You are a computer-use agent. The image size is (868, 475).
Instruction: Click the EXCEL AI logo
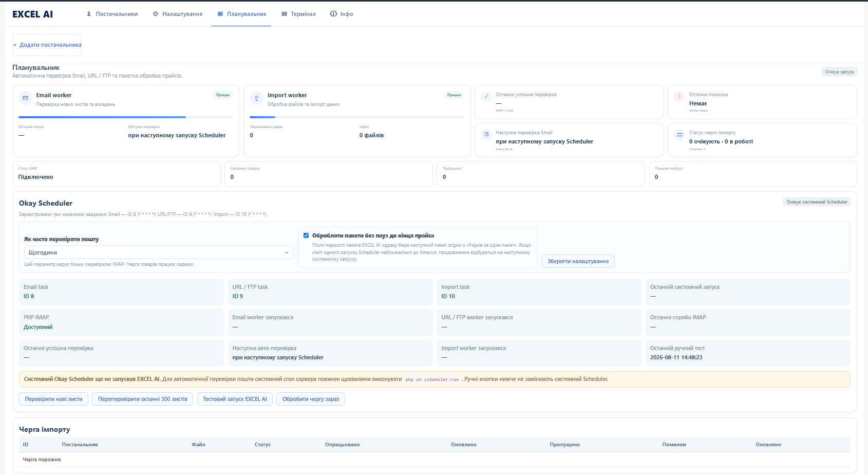[x=32, y=14]
